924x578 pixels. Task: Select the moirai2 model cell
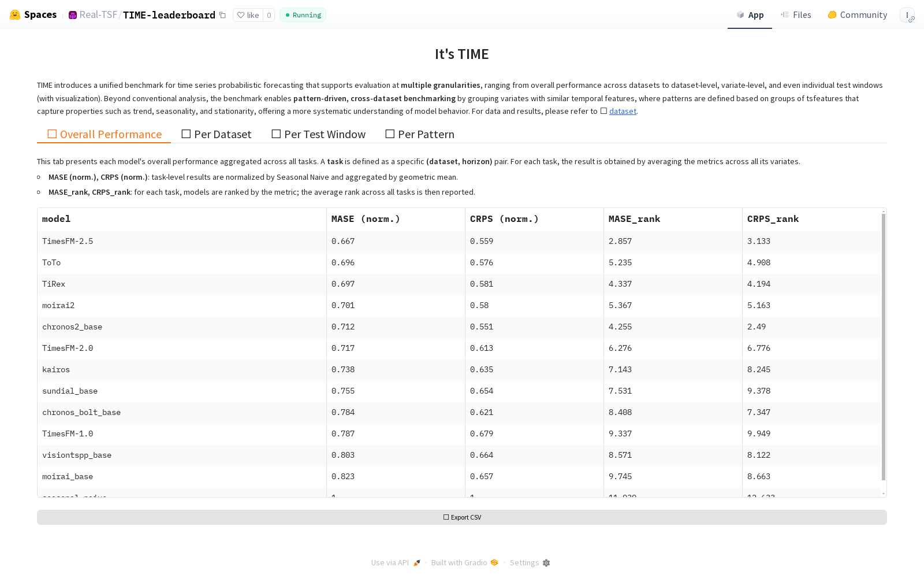point(182,306)
